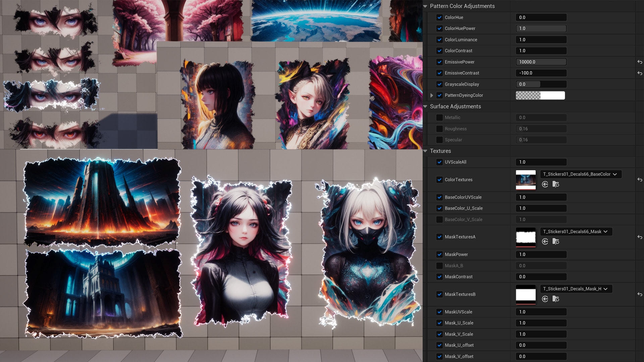
Task: Reset EmissivePower to default value
Action: coord(640,62)
